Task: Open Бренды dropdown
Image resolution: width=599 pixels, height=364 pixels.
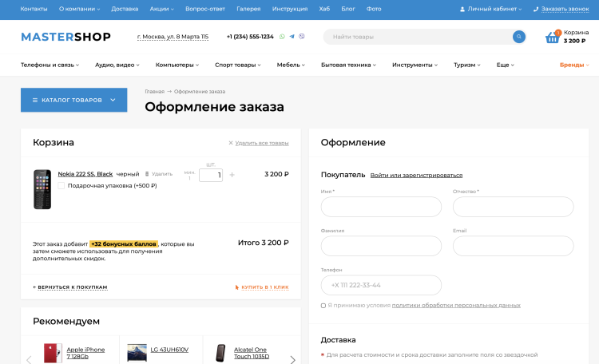Action: tap(574, 65)
